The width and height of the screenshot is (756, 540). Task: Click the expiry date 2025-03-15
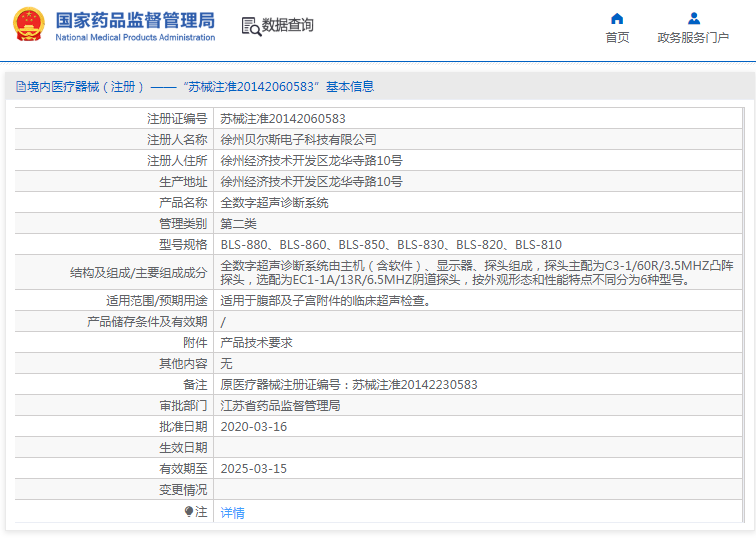click(x=254, y=468)
